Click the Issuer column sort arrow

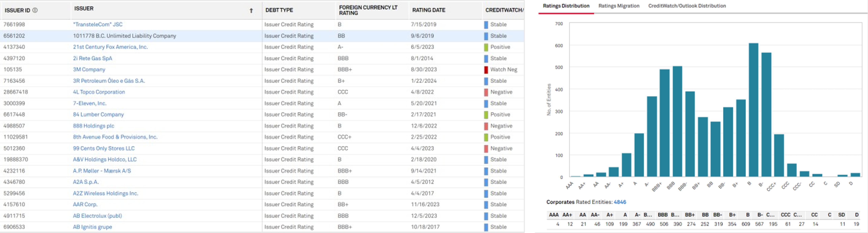[251, 11]
